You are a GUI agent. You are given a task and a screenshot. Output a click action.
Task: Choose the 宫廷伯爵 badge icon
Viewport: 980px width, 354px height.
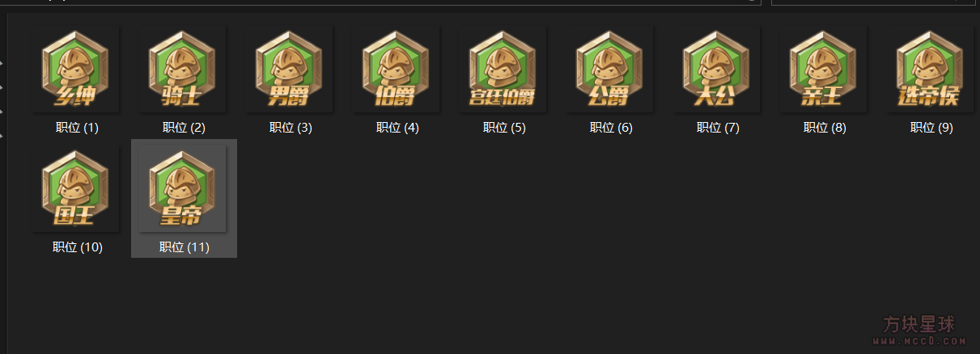(503, 70)
